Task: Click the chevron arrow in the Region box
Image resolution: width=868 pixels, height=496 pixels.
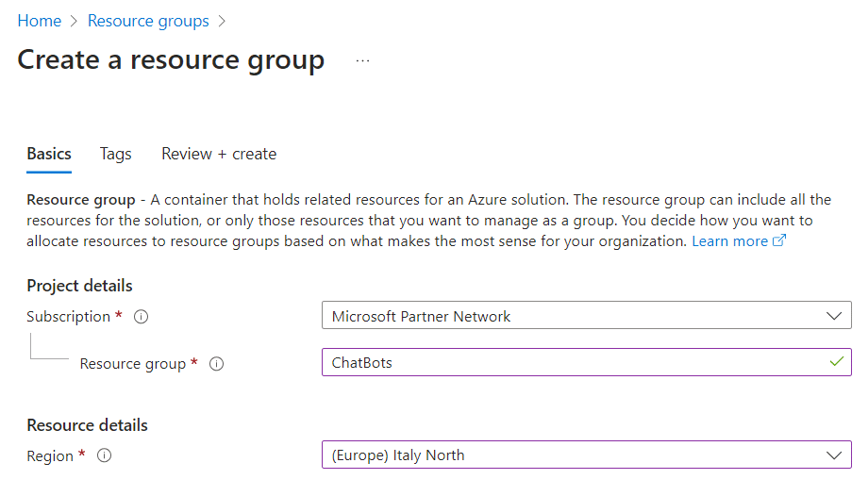Action: 834,455
